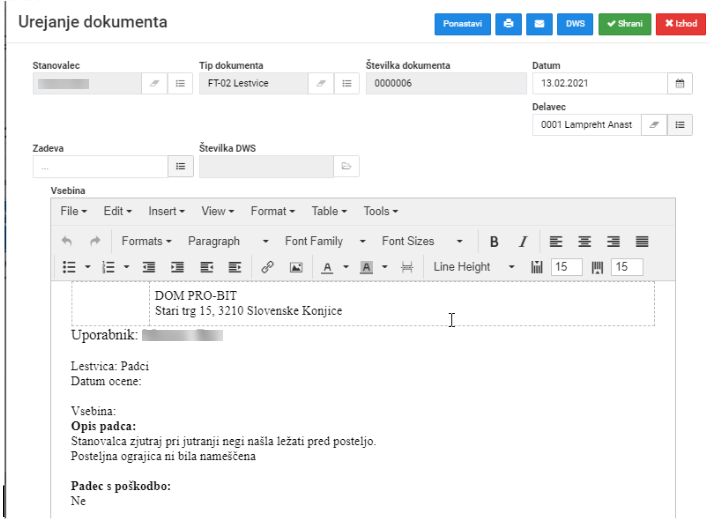Expand the Formats dropdown
Viewport: 708px width, 527px height.
pyautogui.click(x=146, y=242)
